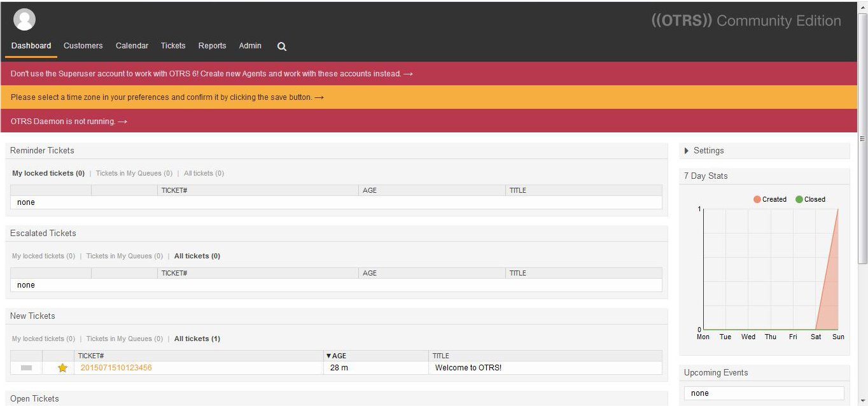
Task: Open ticket number 2015071510123456
Action: pyautogui.click(x=116, y=368)
